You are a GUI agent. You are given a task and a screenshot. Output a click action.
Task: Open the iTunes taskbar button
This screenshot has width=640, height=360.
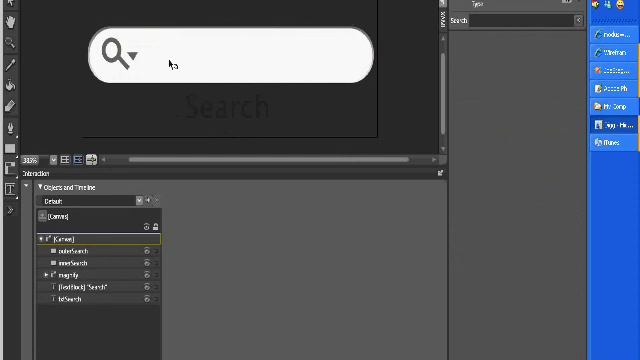coord(613,142)
